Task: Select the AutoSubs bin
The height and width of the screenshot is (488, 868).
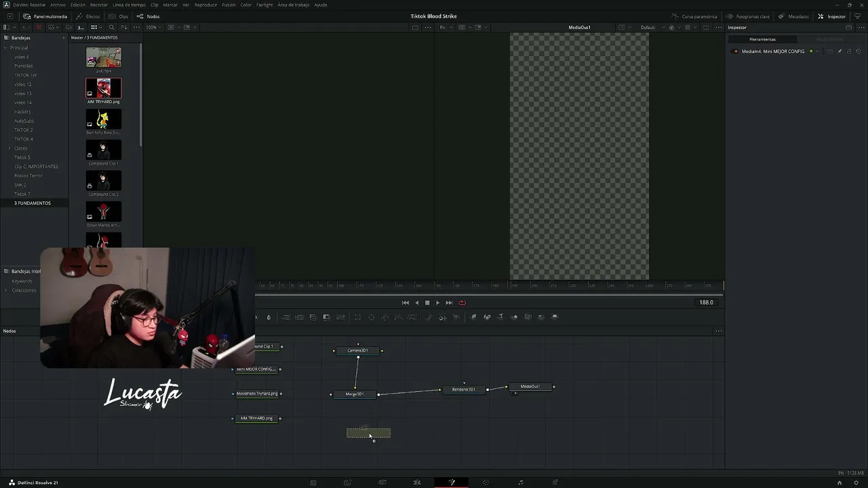Action: click(x=24, y=121)
